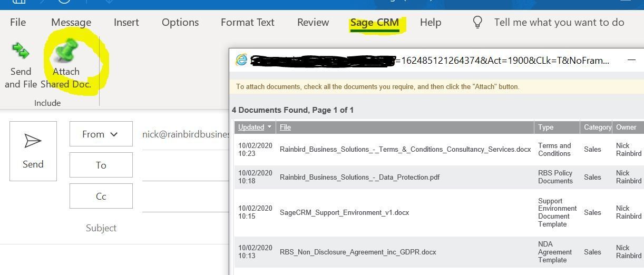
Task: Click the 4 Documents Found heading
Action: tap(292, 110)
